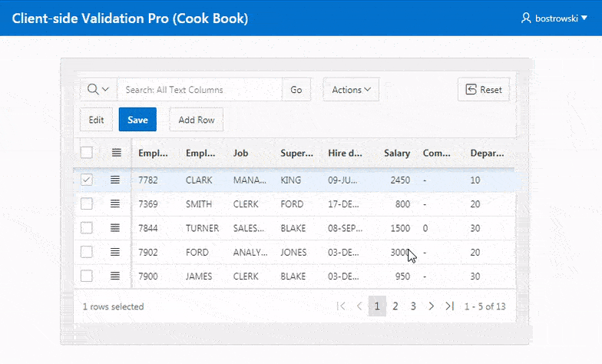This screenshot has width=602, height=364.
Task: Sort by the Salary column header
Action: point(397,153)
